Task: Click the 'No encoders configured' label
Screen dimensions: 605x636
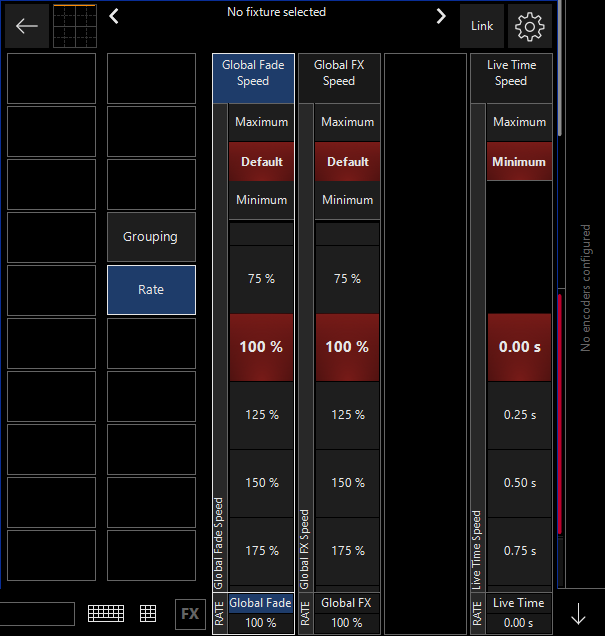Action: (x=585, y=288)
